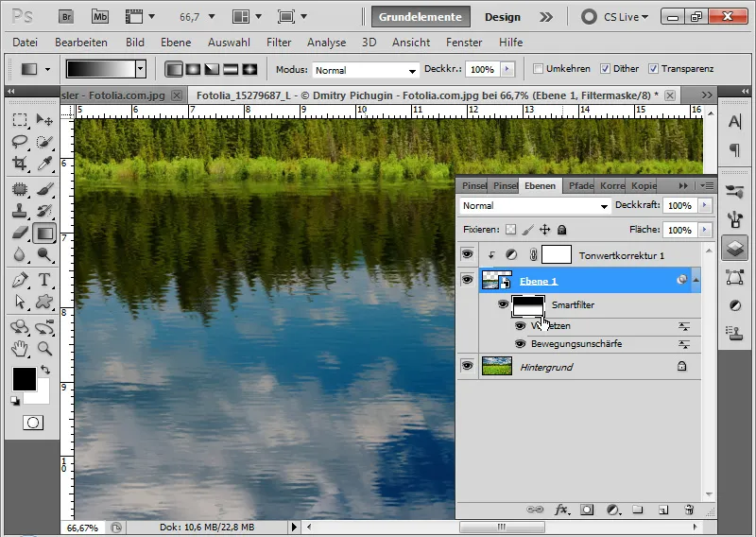
Task: Click the Grundelemente workspace button
Action: (421, 17)
